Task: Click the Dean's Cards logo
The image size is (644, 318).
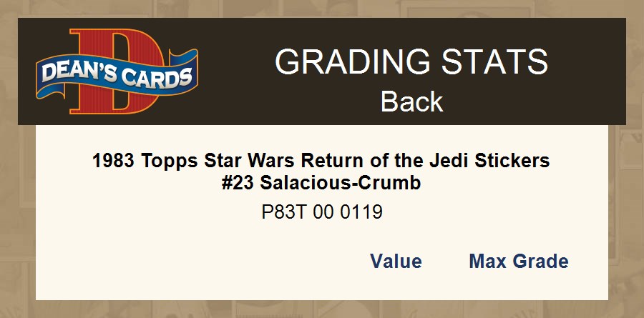Action: (x=117, y=72)
